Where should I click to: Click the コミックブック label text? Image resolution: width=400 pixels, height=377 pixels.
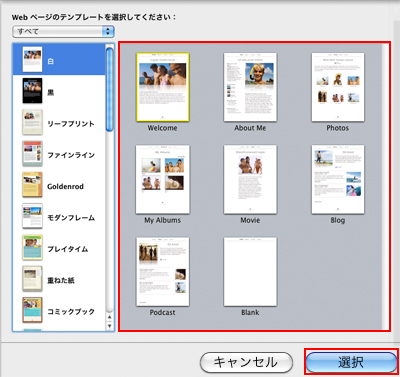click(71, 312)
